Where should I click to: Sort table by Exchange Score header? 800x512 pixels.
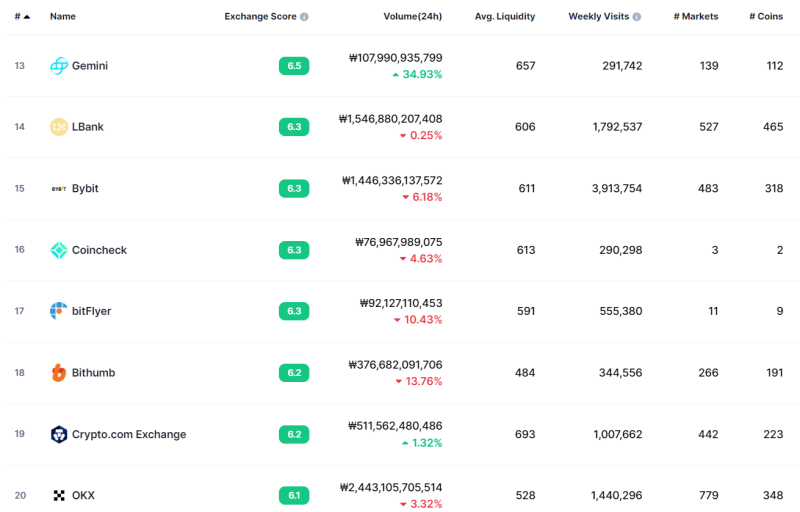(x=260, y=16)
